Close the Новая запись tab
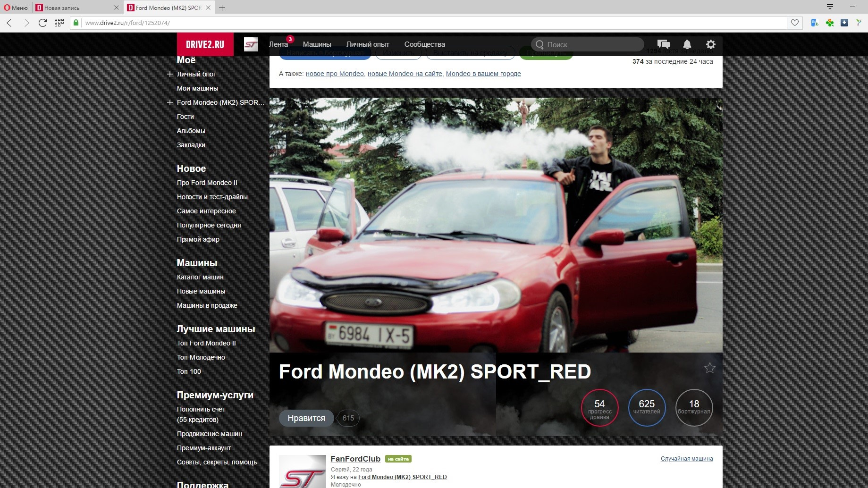 point(117,8)
